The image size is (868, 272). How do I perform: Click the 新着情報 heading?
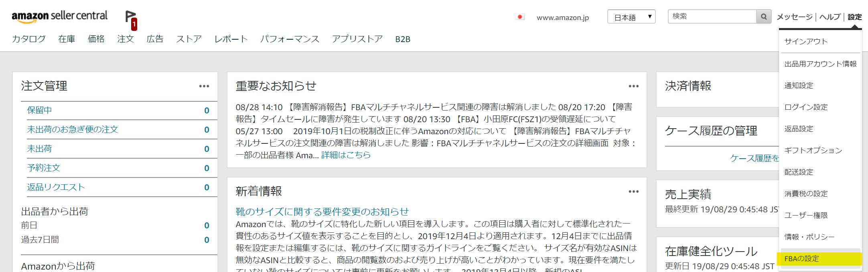[259, 191]
